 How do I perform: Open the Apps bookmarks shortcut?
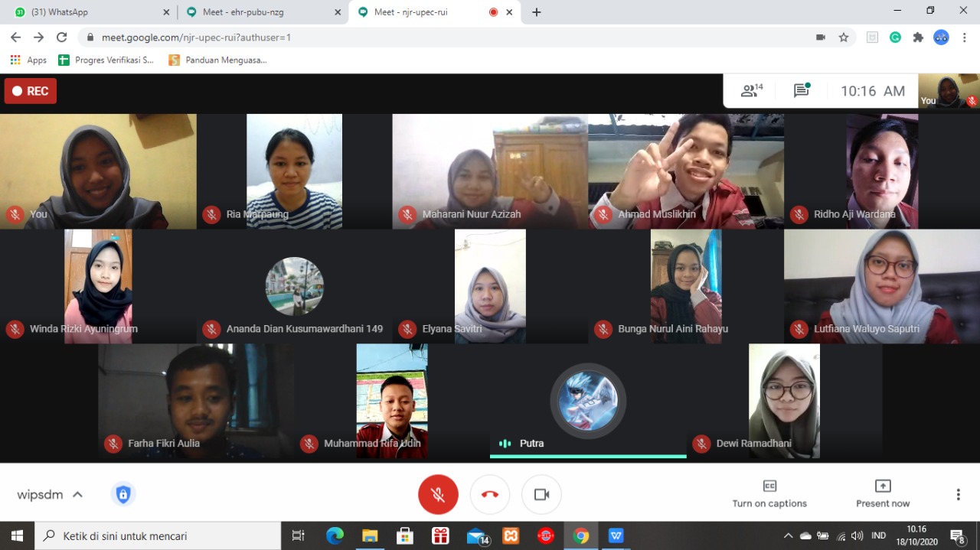[28, 60]
